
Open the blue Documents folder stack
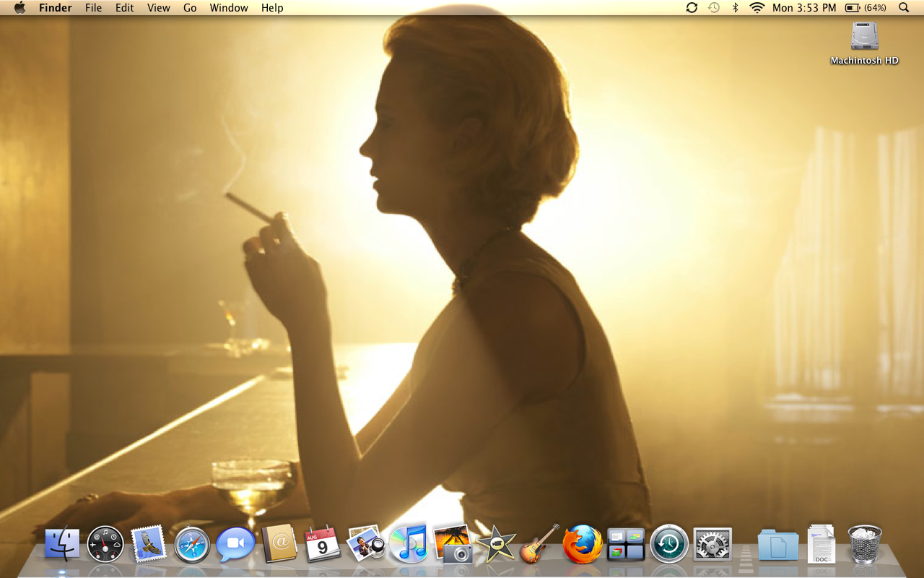coord(778,545)
